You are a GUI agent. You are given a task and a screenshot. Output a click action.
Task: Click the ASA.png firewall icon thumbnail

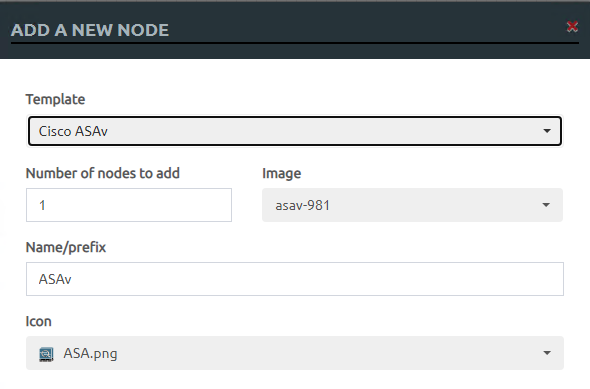coord(46,354)
